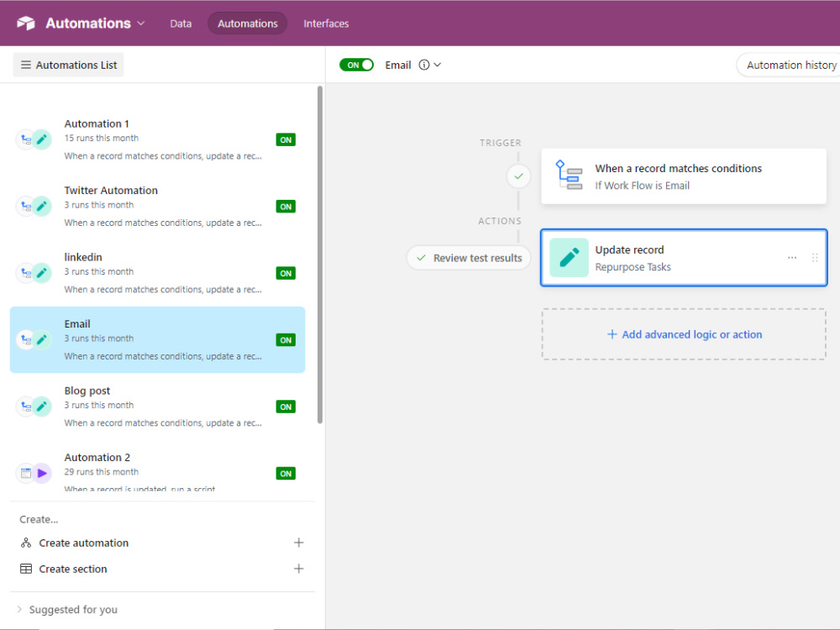The image size is (840, 630).
Task: Click the plus icon next to Create section
Action: pyautogui.click(x=298, y=569)
